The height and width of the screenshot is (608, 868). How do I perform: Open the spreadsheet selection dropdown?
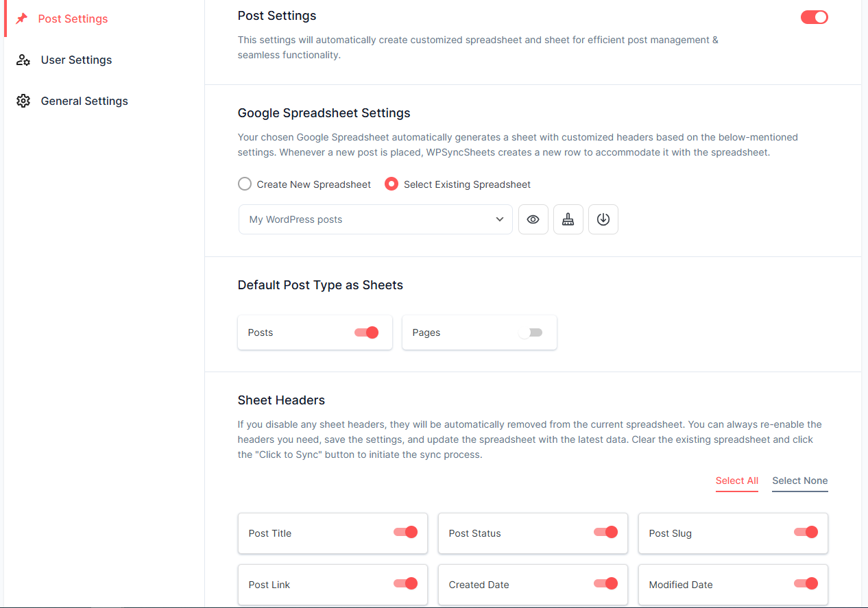[x=499, y=219]
